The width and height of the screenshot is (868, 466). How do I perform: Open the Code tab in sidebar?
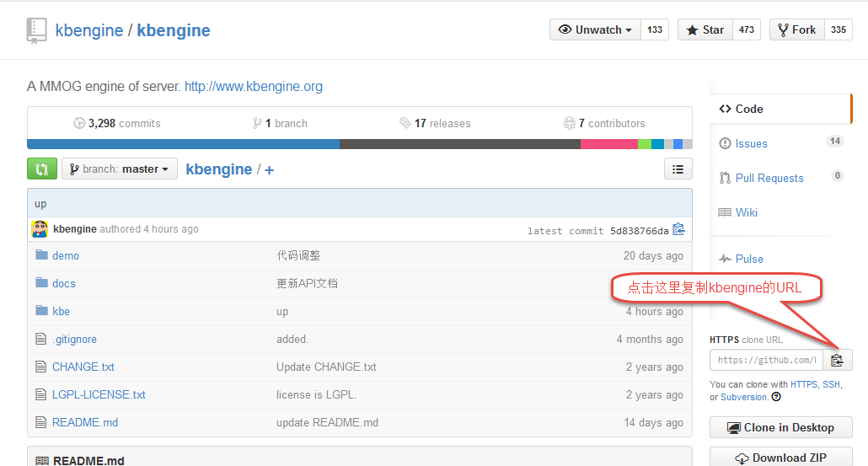[780, 109]
